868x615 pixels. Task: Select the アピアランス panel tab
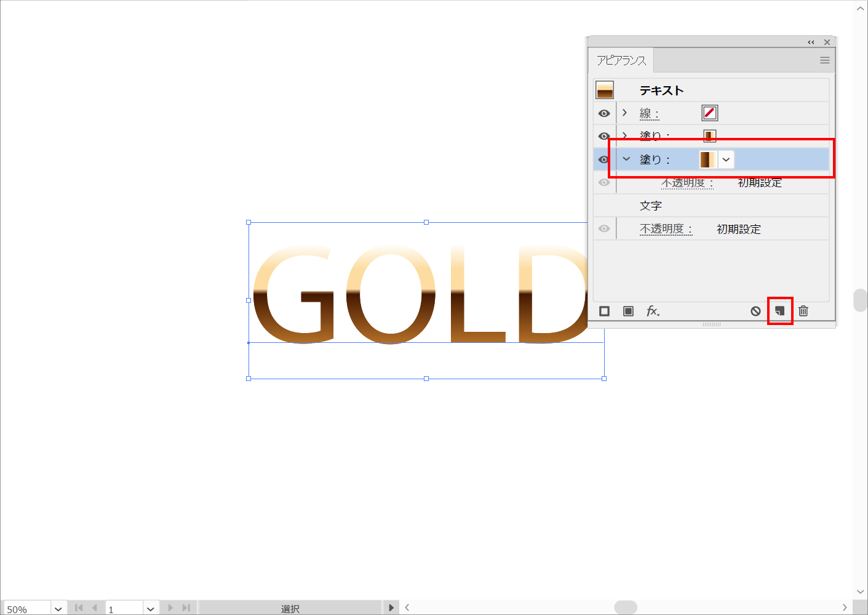[x=621, y=60]
